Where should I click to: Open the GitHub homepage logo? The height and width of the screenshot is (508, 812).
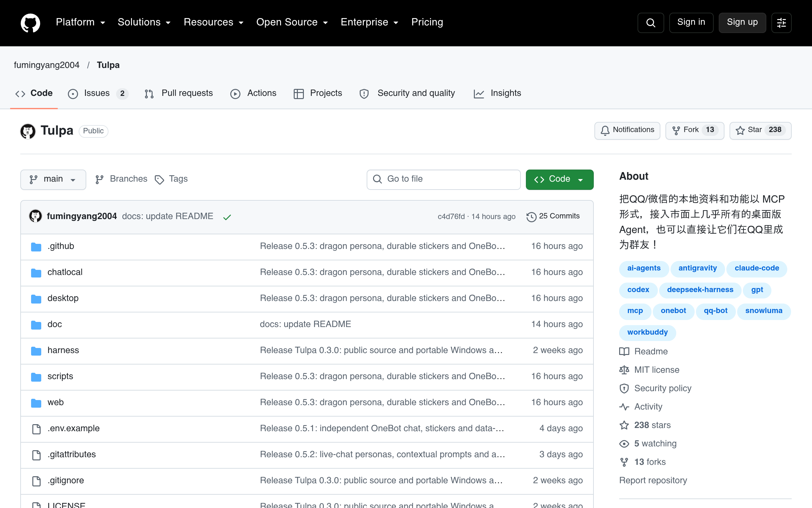[30, 23]
